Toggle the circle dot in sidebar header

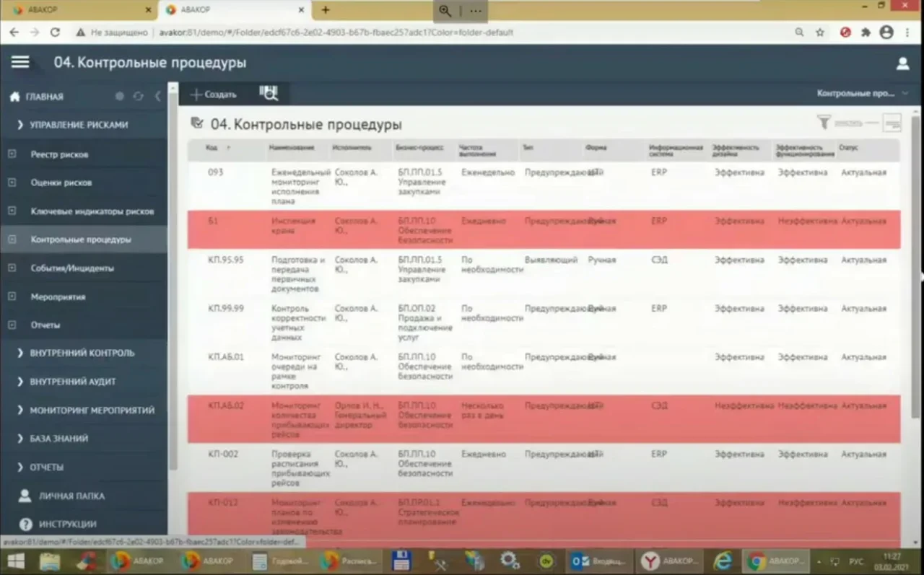(x=120, y=97)
